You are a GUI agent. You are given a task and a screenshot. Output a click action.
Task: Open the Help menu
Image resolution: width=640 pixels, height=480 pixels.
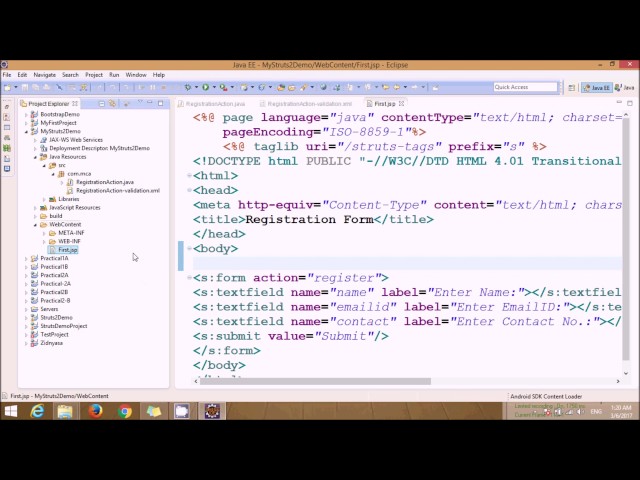pyautogui.click(x=159, y=75)
